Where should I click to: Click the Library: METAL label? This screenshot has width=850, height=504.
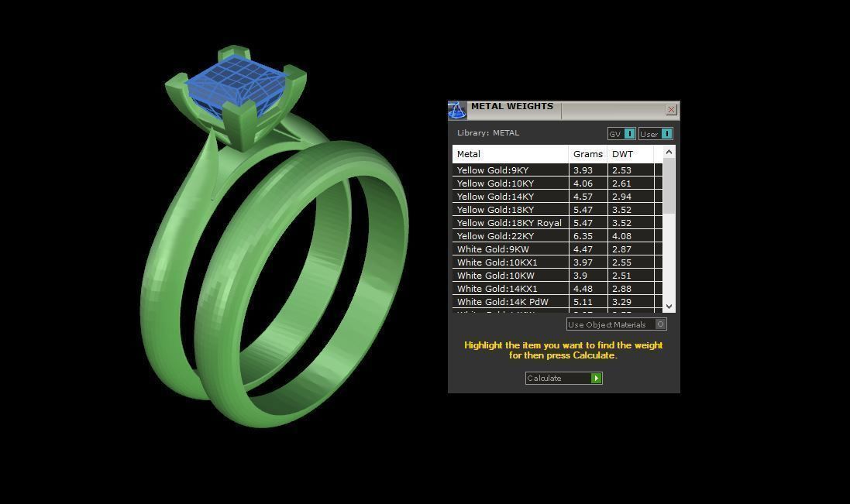point(488,132)
